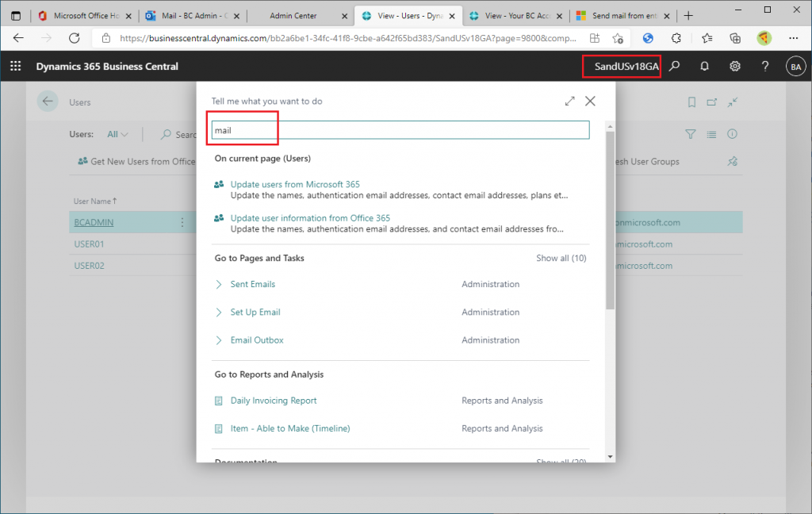812x514 pixels.
Task: Open the All views dropdown
Action: click(118, 135)
